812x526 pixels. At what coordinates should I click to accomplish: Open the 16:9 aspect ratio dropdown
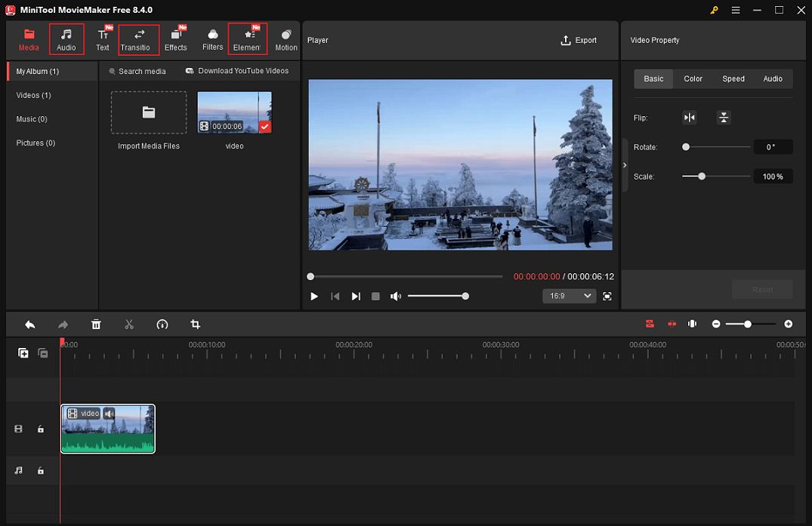click(x=569, y=296)
